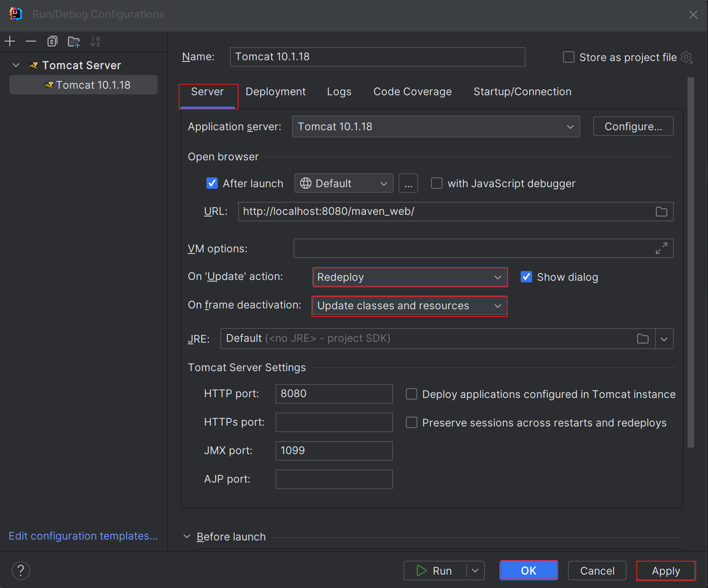Collapse the Before launch section
This screenshot has height=588, width=708.
point(187,536)
